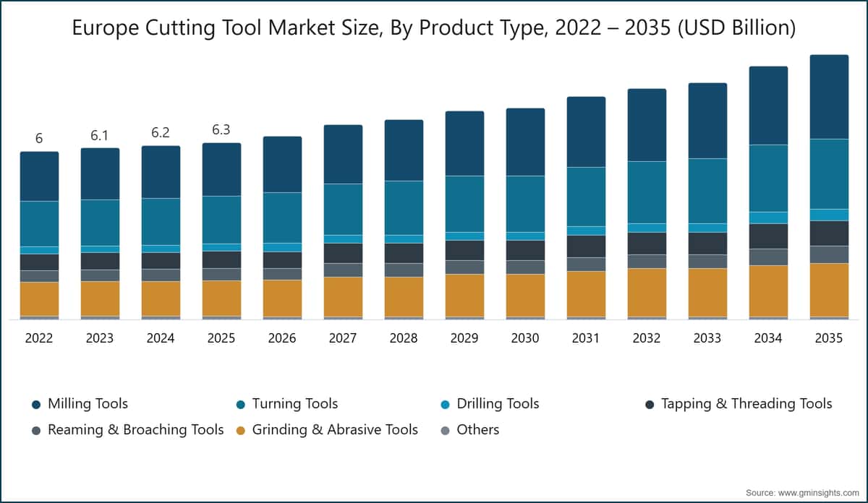Click the Others legend color dot
Viewport: 868px width, 503px height.
click(x=445, y=430)
